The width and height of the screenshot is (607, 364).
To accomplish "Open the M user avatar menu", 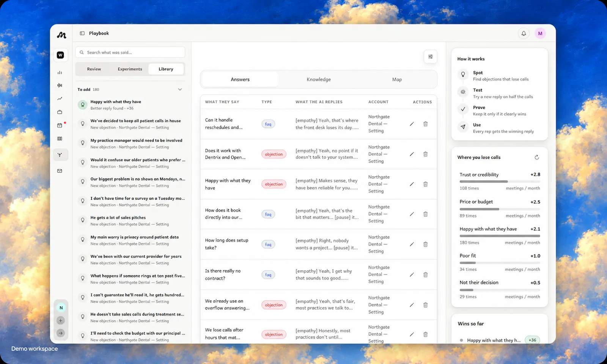I will [540, 33].
